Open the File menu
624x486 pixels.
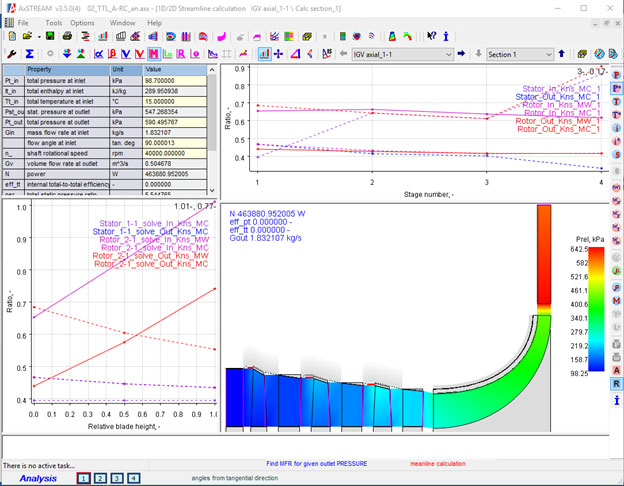pos(23,23)
